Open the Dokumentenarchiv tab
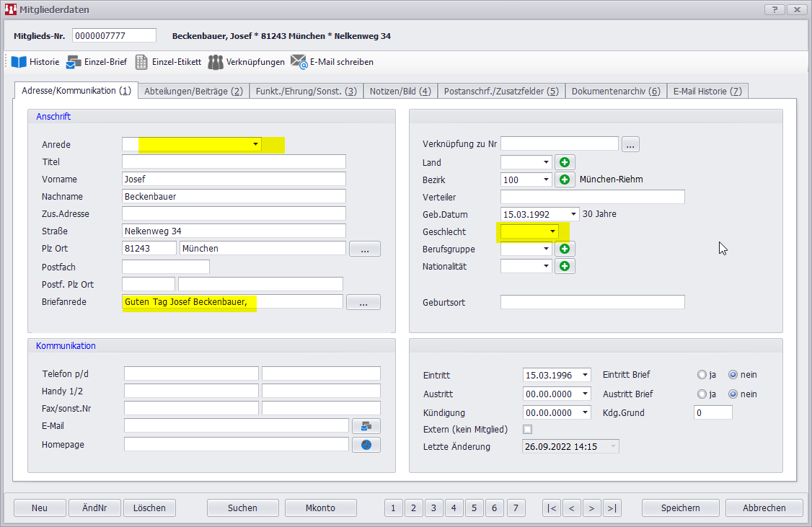 pos(616,91)
